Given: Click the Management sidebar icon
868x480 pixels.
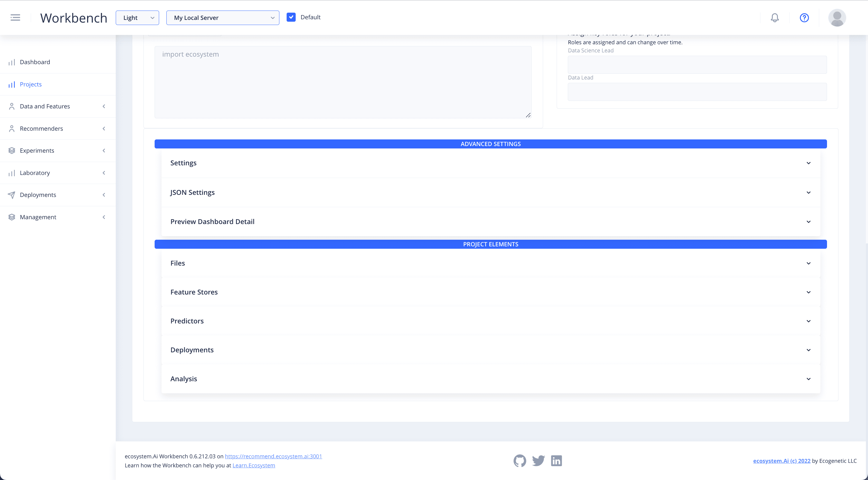Looking at the screenshot, I should (x=12, y=217).
